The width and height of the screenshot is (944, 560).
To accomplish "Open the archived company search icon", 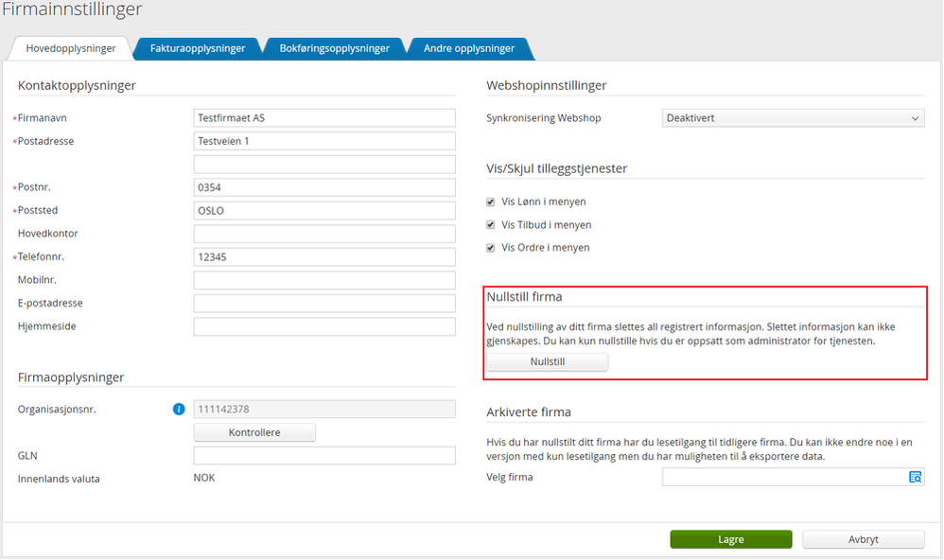I will pos(915,478).
